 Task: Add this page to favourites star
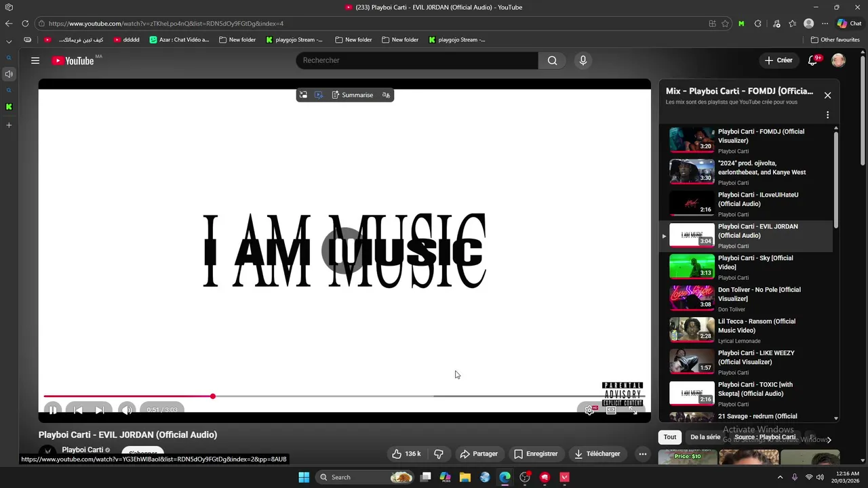tap(725, 23)
